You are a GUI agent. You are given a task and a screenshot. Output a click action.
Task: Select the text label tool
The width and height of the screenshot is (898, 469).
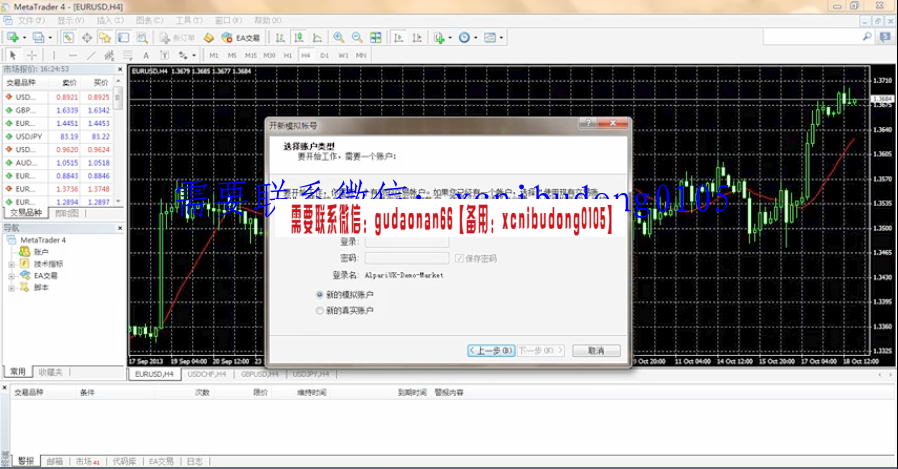tap(164, 56)
